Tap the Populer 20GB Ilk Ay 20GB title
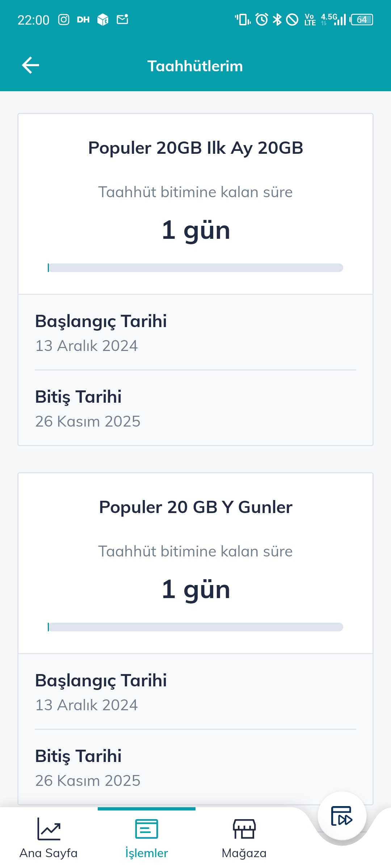 point(195,148)
